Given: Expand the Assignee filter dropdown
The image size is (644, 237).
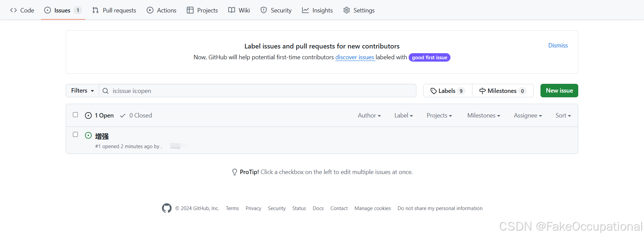Looking at the screenshot, I should pos(528,115).
